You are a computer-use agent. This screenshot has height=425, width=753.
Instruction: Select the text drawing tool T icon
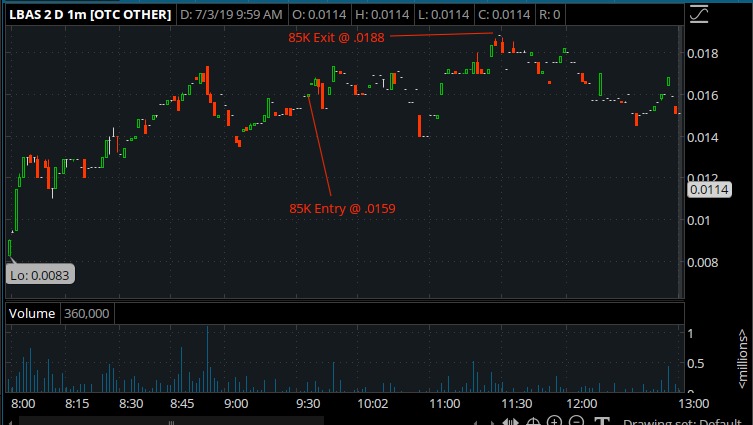pos(602,422)
